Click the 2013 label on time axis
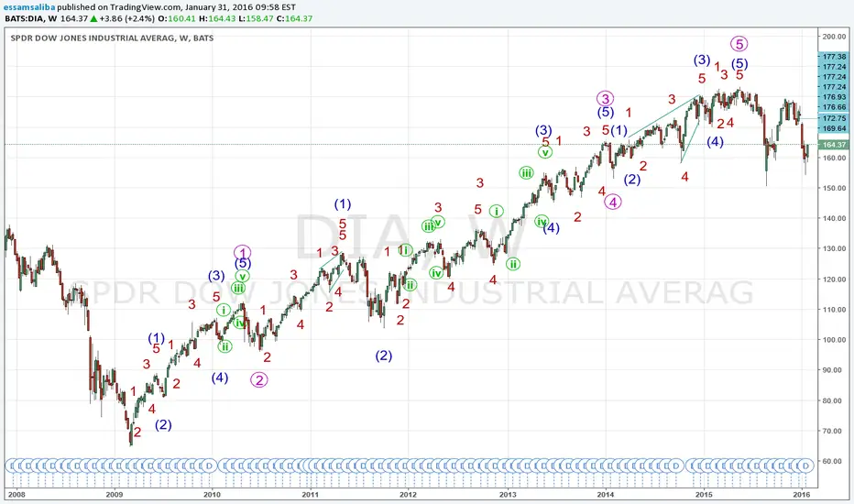This screenshot has width=854, height=504. click(x=508, y=495)
